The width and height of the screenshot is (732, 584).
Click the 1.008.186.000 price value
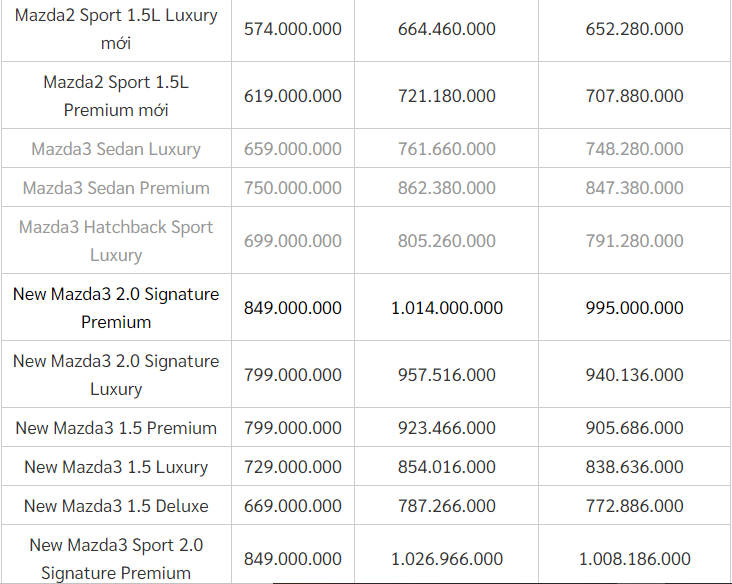coord(634,559)
